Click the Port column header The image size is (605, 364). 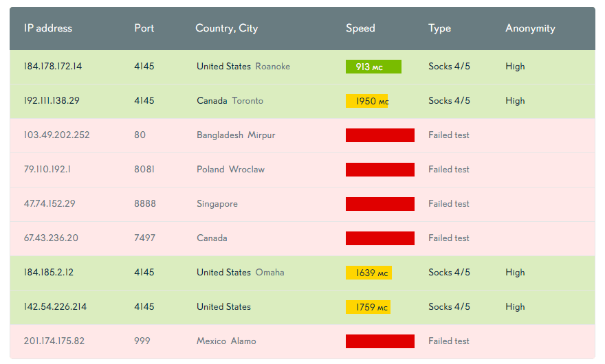[144, 28]
